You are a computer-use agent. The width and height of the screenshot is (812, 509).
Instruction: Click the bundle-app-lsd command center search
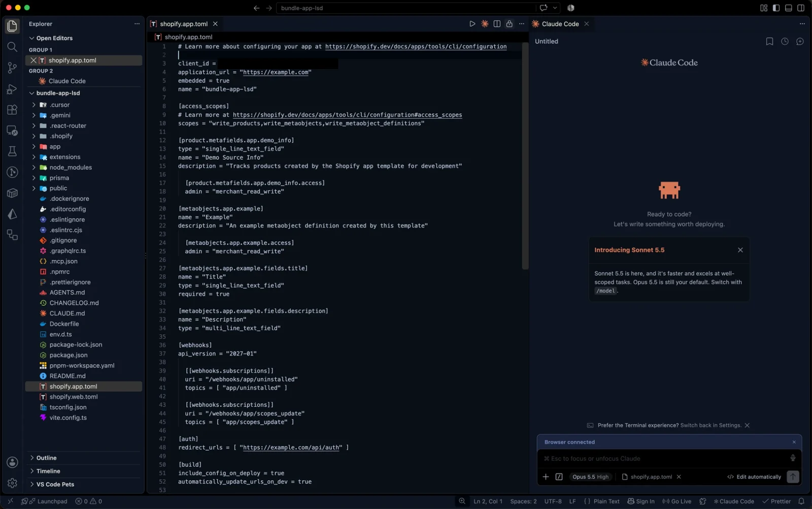tap(406, 8)
